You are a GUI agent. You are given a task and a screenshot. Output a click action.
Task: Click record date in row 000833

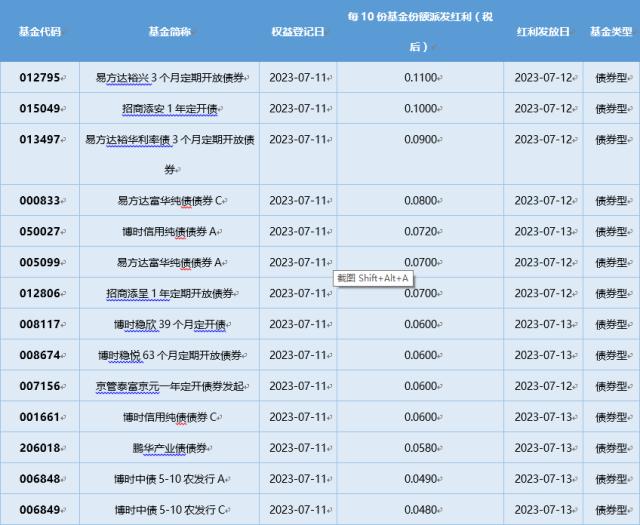(x=298, y=200)
